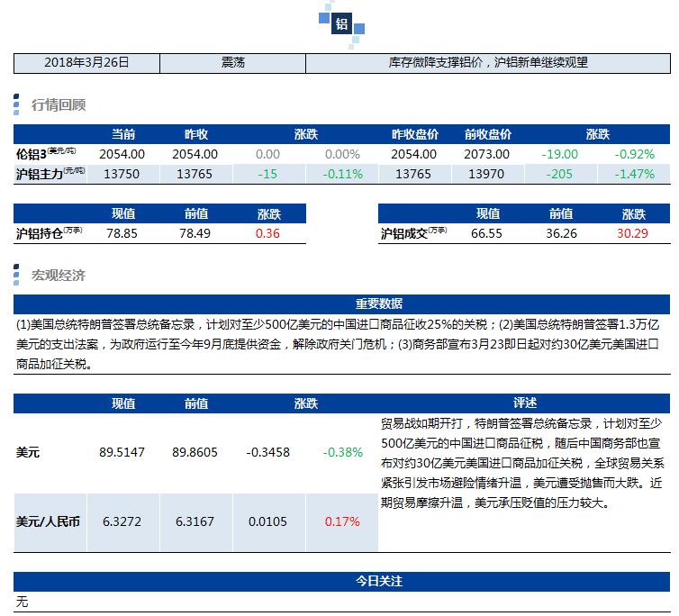Click the 今日关注 header bar

[x=341, y=582]
